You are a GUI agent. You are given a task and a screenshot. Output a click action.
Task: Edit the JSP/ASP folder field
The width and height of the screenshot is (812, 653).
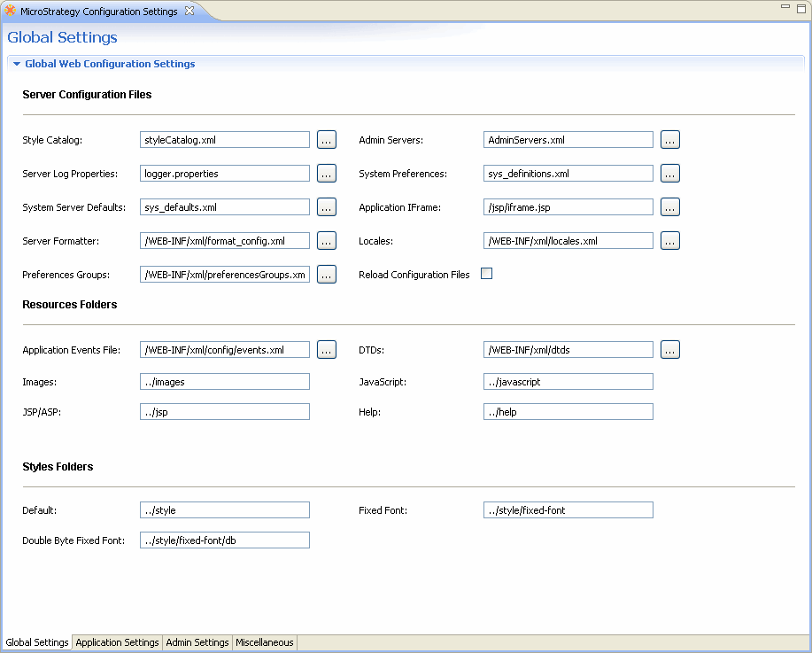pyautogui.click(x=225, y=411)
